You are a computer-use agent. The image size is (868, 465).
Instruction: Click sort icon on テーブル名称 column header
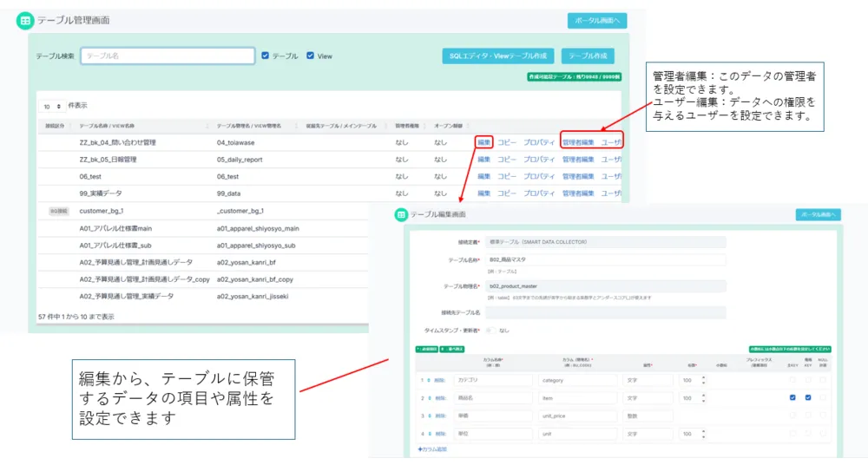coord(206,126)
